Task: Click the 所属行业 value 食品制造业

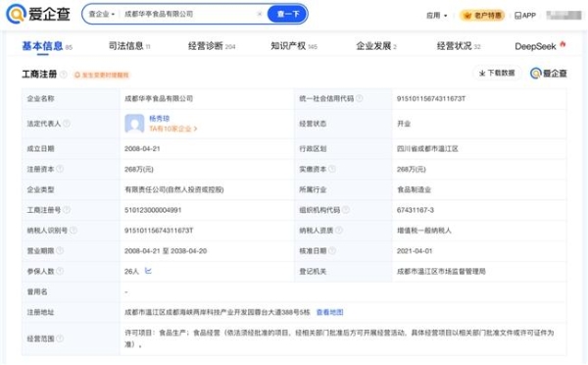Action: [414, 189]
